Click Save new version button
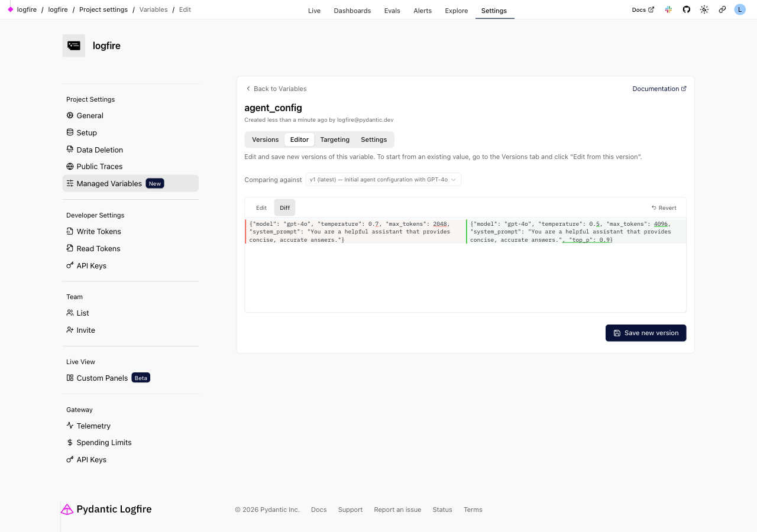The height and width of the screenshot is (532, 757). (646, 333)
